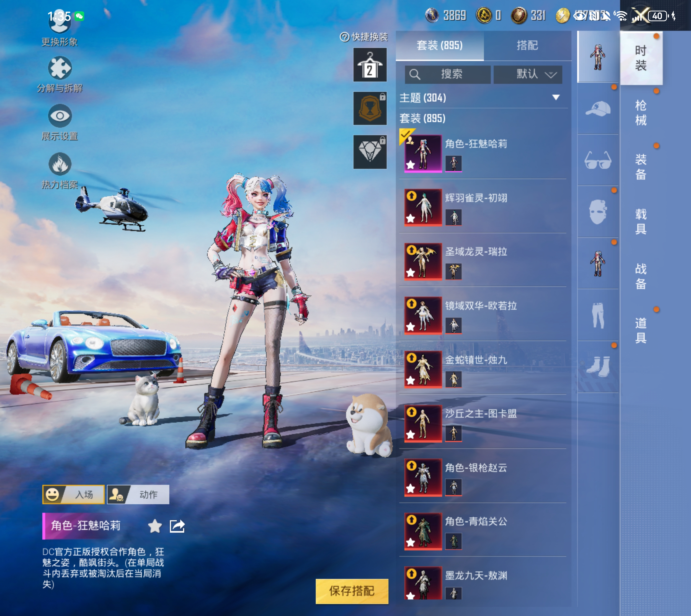
Task: Select the cap headwear category
Action: coord(598,109)
